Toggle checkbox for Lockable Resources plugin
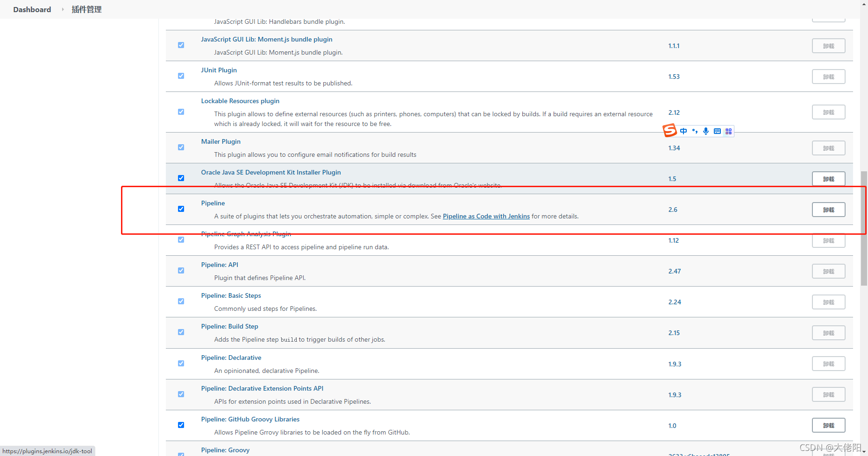This screenshot has width=868, height=456. (x=181, y=112)
